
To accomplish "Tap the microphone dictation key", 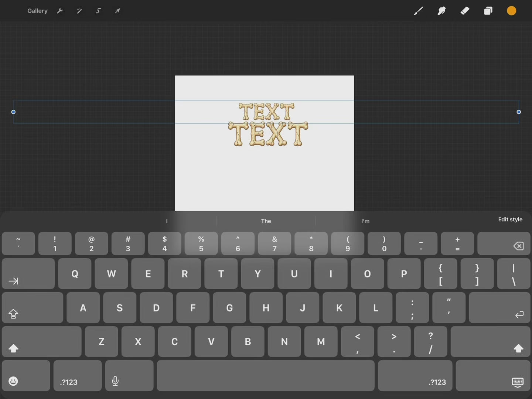I will (x=129, y=376).
